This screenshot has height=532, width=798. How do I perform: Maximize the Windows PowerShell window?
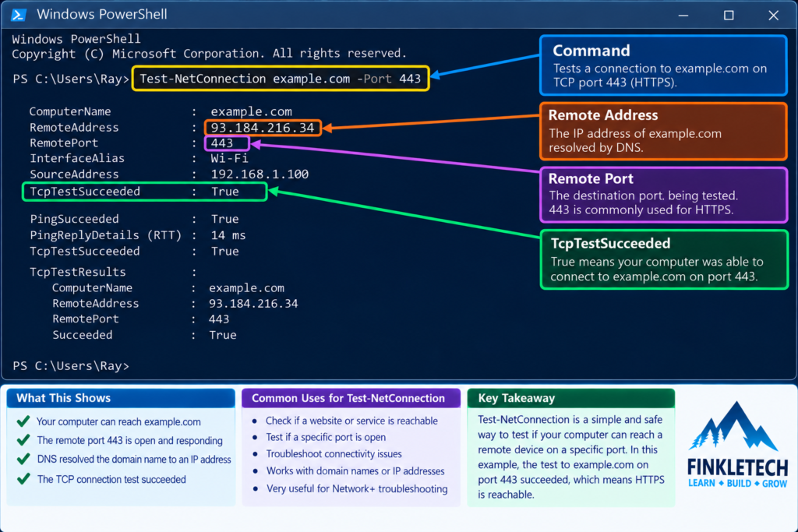coord(729,16)
